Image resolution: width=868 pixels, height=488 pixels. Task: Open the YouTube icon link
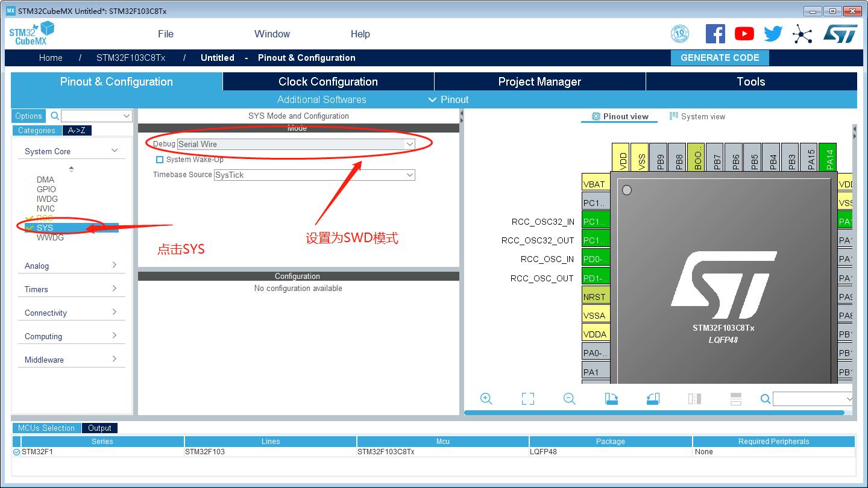coord(744,34)
